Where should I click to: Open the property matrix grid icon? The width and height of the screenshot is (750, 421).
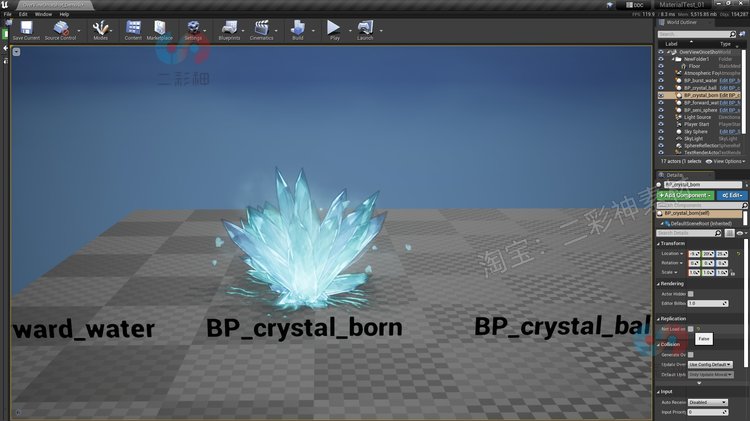(x=729, y=233)
